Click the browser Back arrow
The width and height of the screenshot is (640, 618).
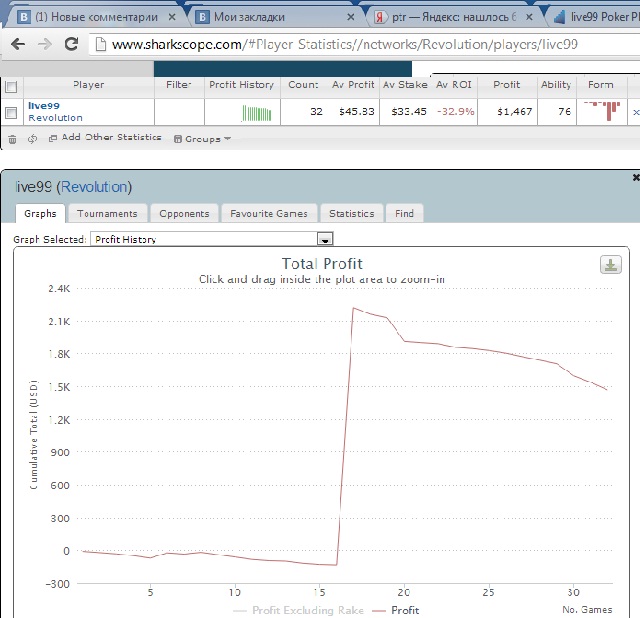18,44
